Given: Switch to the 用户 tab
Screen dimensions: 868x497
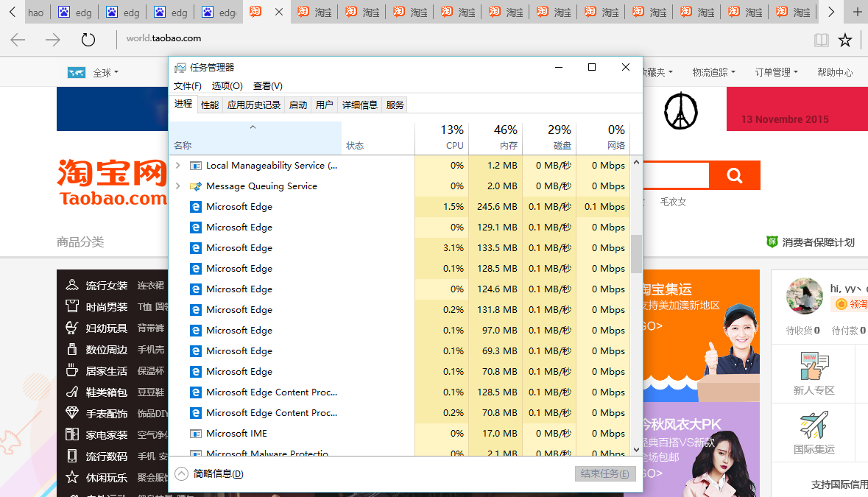Looking at the screenshot, I should (325, 105).
